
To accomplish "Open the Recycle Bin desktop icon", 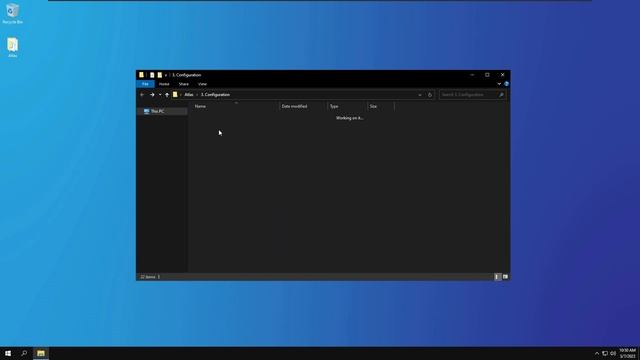I will click(12, 13).
